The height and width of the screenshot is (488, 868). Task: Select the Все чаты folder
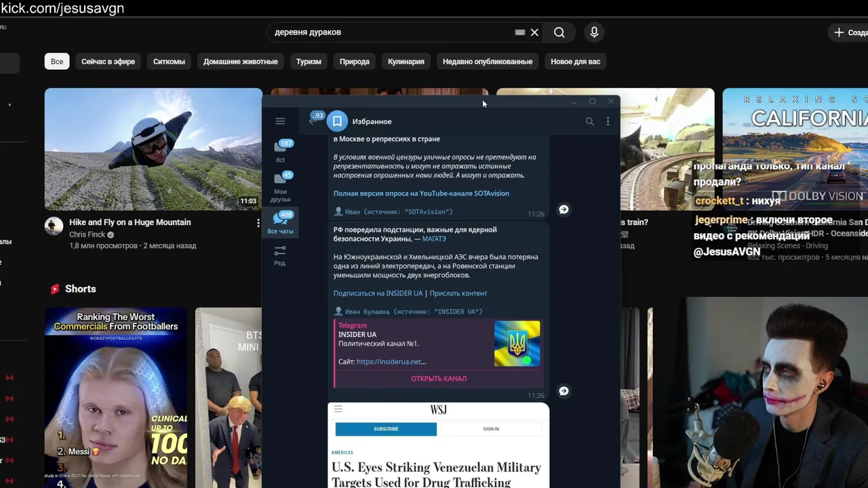point(281,223)
